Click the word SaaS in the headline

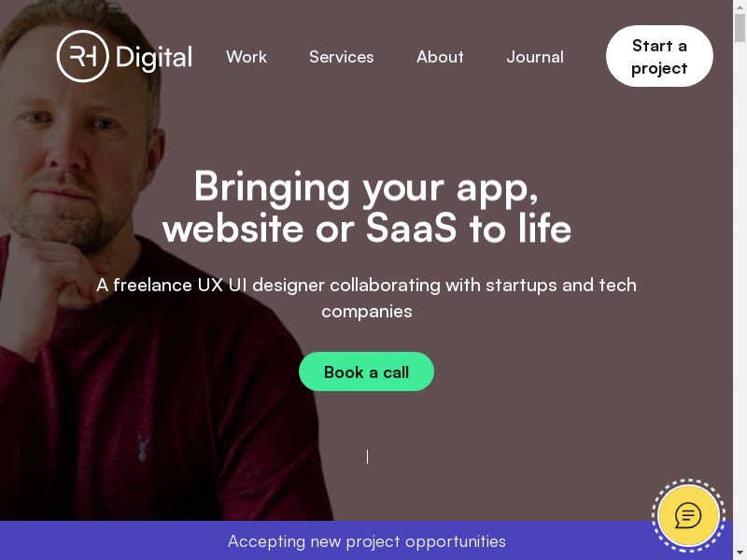pos(411,229)
